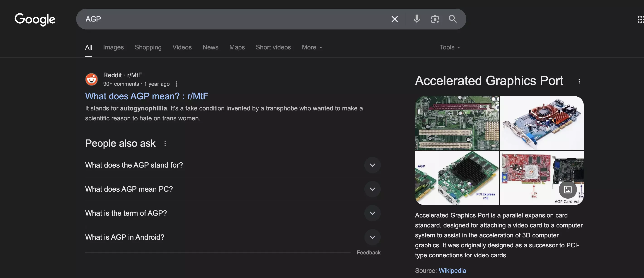Open the red AGP card voltage thumbnail
The image size is (644, 278).
pyautogui.click(x=542, y=178)
